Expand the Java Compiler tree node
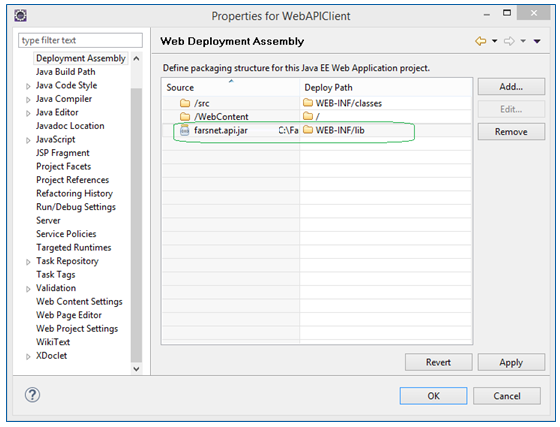Screen dimensions: 560x427 click(x=28, y=100)
